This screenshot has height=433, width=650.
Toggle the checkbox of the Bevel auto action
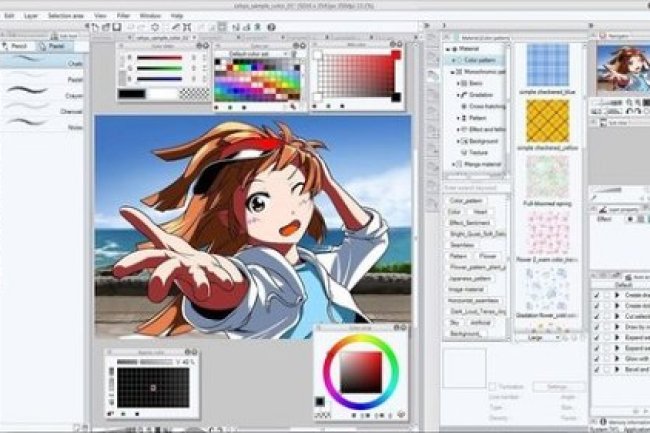(x=597, y=369)
